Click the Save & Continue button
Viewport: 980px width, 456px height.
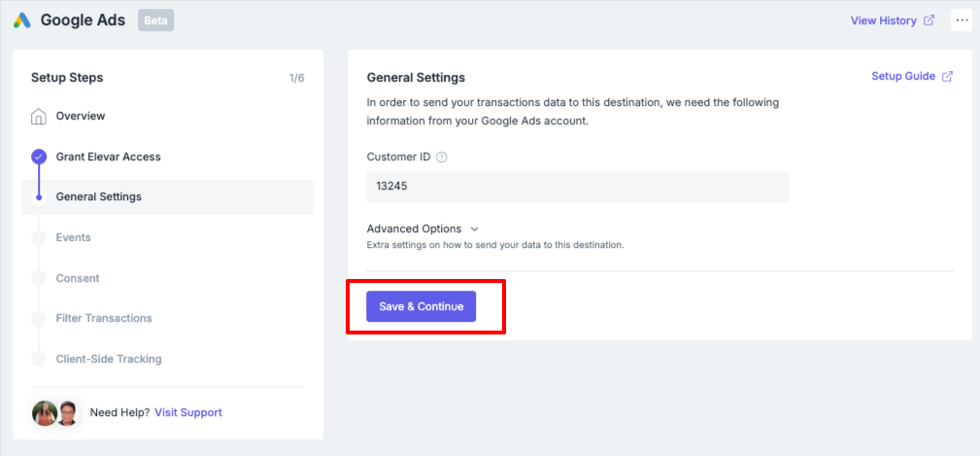422,306
